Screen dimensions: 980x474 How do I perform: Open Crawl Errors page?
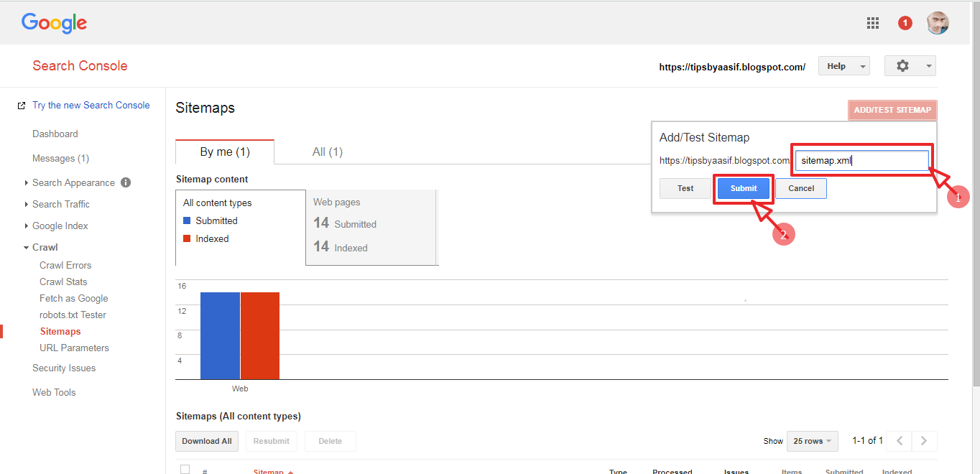click(x=65, y=265)
